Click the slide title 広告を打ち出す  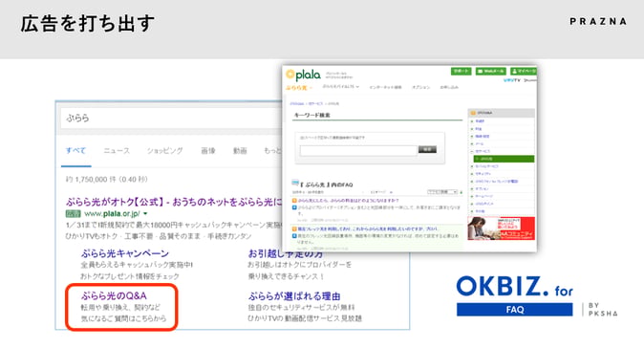88,24
